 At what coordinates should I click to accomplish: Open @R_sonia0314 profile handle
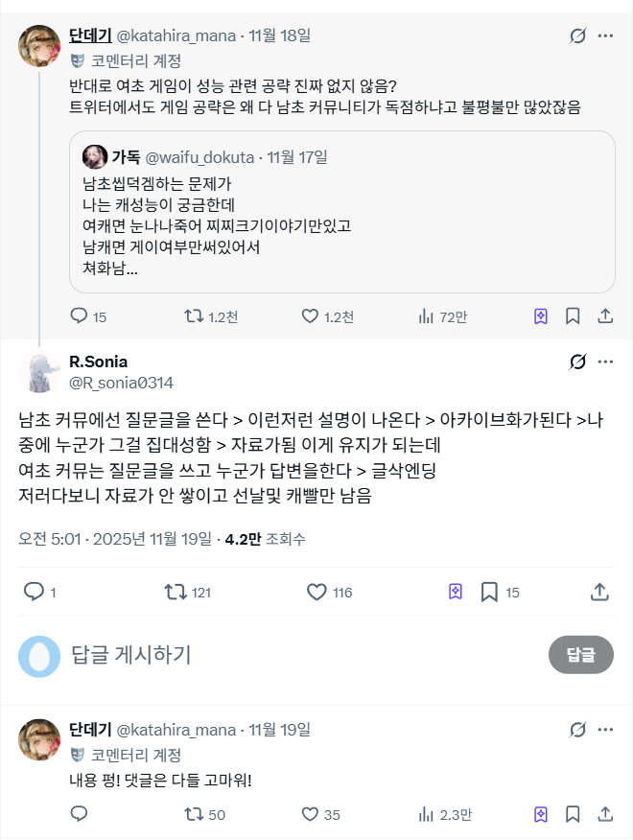coord(121,383)
